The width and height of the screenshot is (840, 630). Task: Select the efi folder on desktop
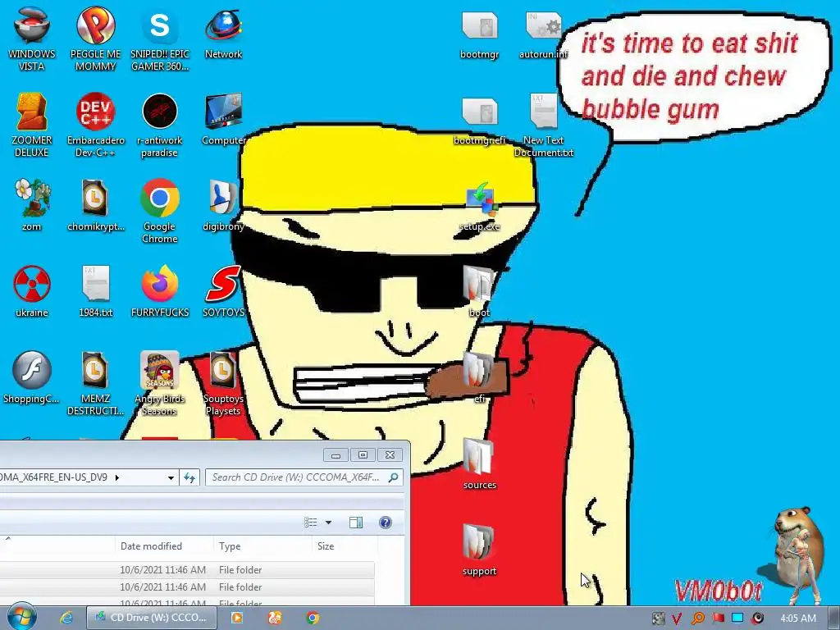point(479,377)
